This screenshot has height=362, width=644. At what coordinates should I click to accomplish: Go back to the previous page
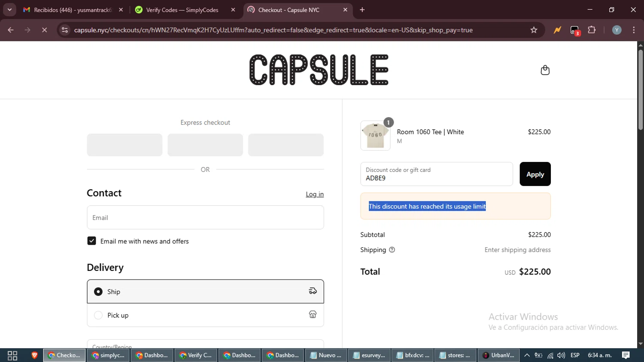[11, 30]
